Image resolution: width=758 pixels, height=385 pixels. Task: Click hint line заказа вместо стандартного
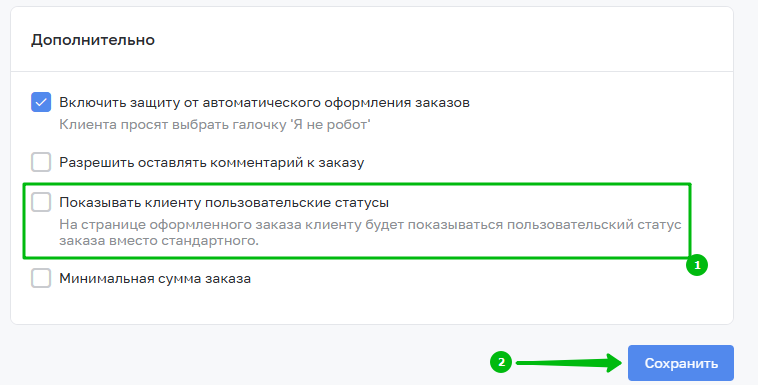pyautogui.click(x=159, y=241)
